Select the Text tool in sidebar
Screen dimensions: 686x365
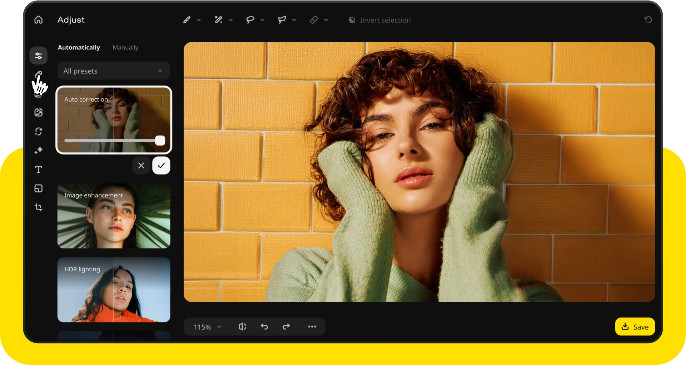(x=38, y=169)
